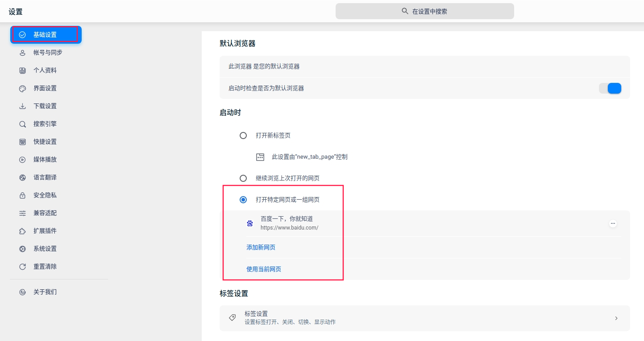This screenshot has width=644, height=341.
Task: Expand 标签设置 with the right chevron
Action: tap(616, 318)
